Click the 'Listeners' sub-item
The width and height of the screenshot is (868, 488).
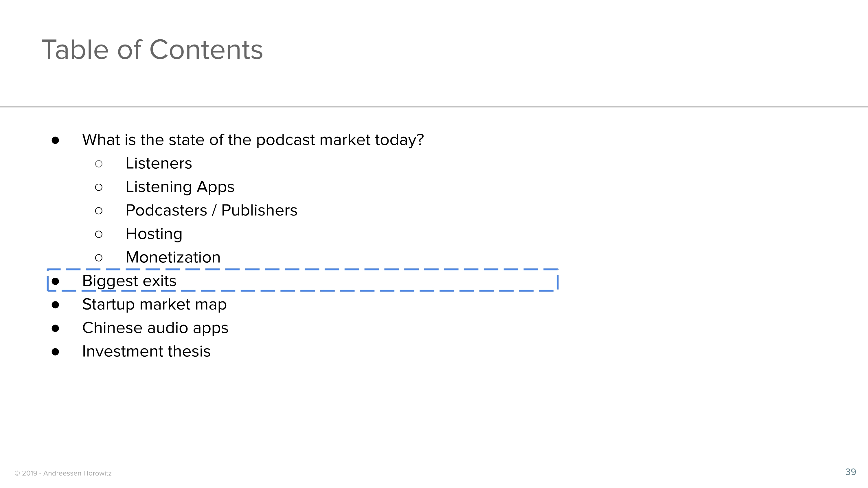(158, 163)
